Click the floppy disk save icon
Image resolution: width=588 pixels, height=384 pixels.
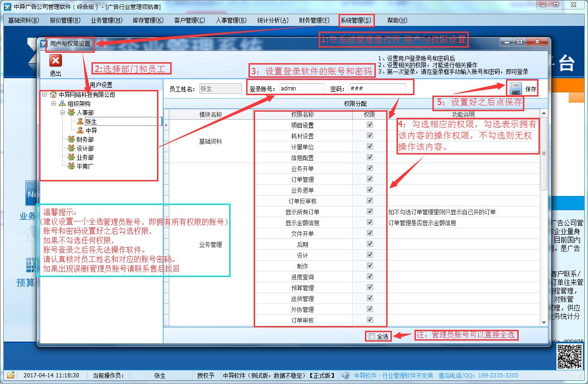(516, 89)
